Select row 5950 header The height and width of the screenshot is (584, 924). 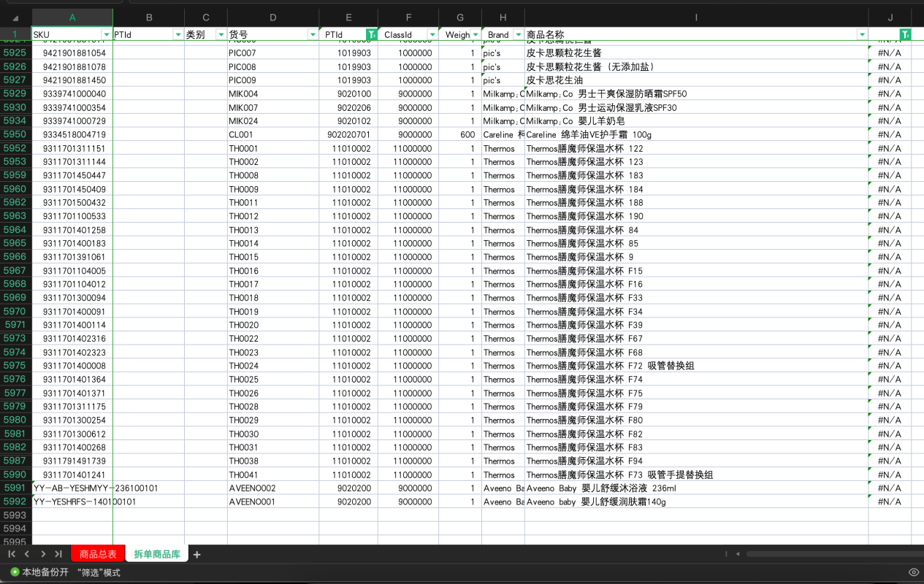15,135
